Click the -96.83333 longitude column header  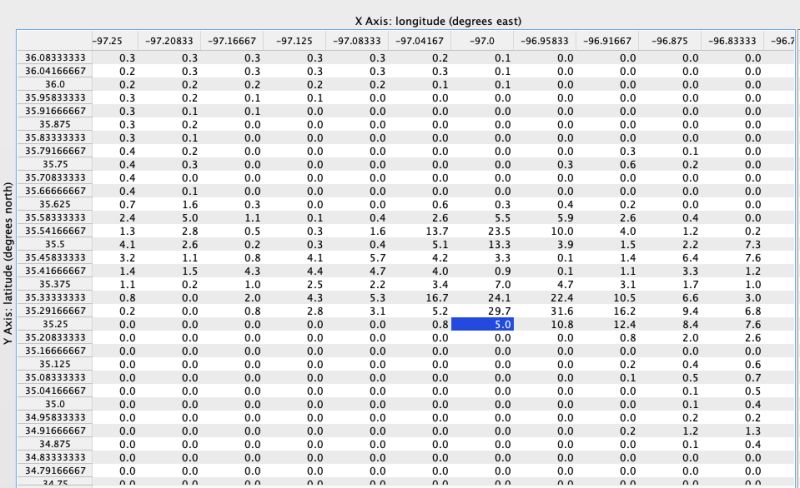732,41
